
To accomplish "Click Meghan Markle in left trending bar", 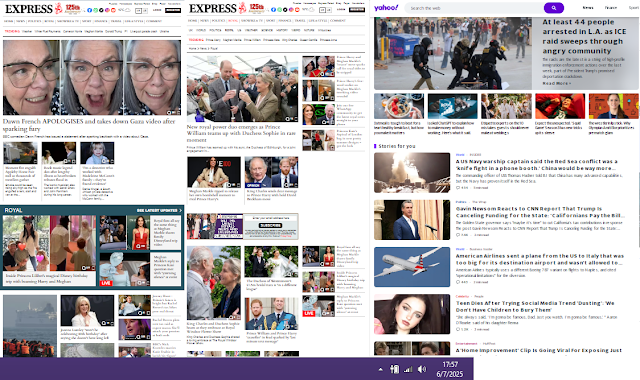I will [93, 31].
